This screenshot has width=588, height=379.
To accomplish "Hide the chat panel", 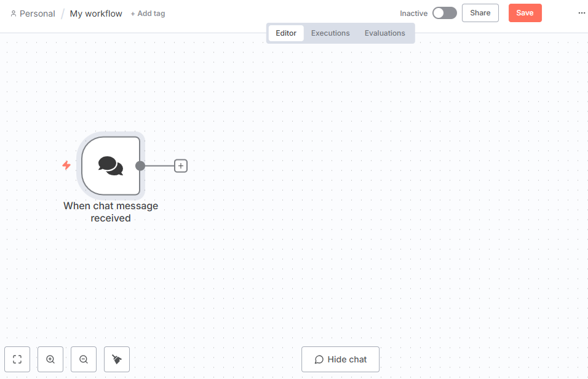I will [x=340, y=359].
